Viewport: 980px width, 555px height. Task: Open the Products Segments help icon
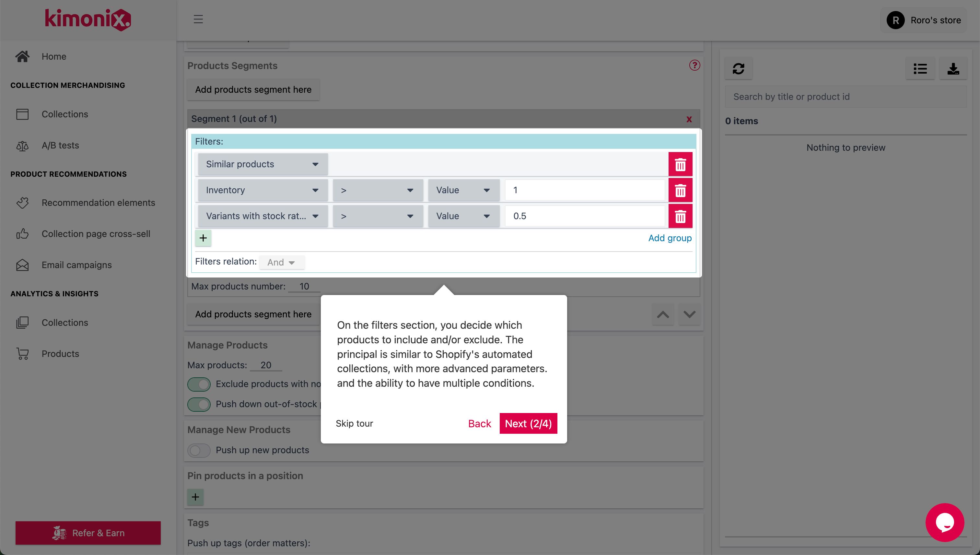pos(694,65)
